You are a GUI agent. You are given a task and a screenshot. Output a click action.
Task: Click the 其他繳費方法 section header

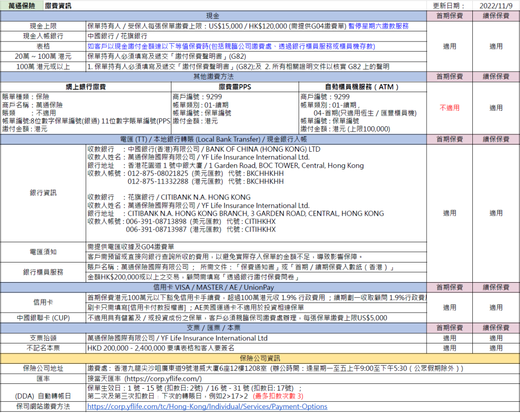pyautogui.click(x=213, y=77)
